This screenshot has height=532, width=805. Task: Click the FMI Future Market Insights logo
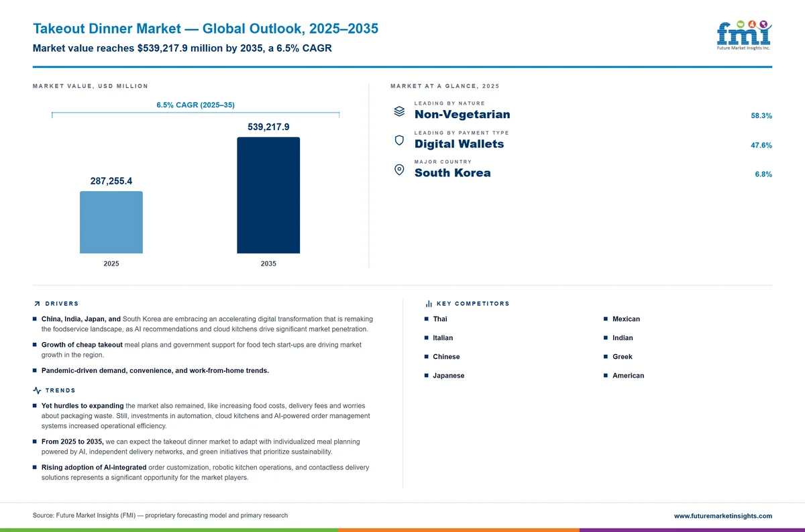[x=744, y=36]
